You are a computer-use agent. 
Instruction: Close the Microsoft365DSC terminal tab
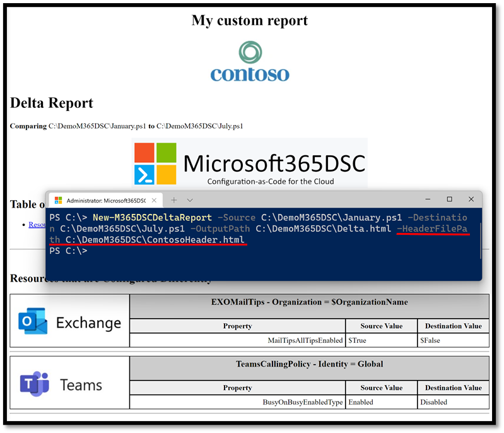155,200
